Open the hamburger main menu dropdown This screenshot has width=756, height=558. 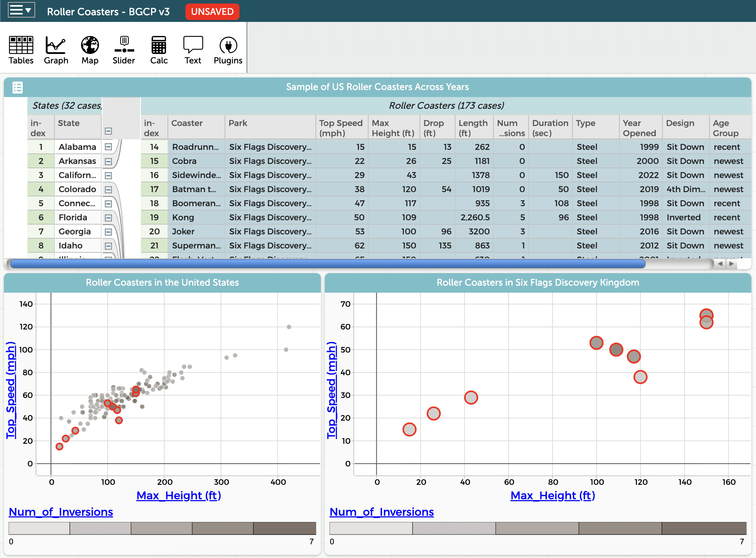pyautogui.click(x=21, y=11)
